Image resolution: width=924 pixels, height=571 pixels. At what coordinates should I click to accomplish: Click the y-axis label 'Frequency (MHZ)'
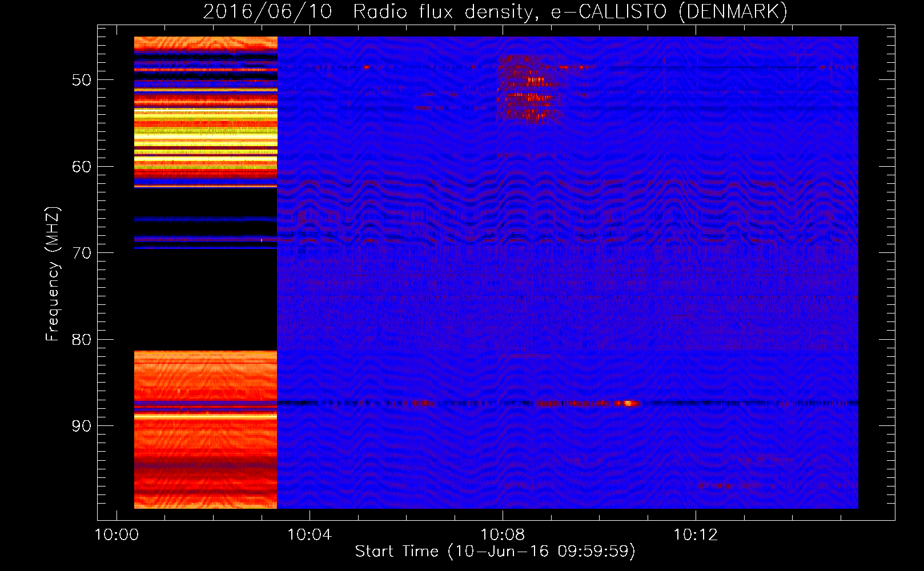53,274
